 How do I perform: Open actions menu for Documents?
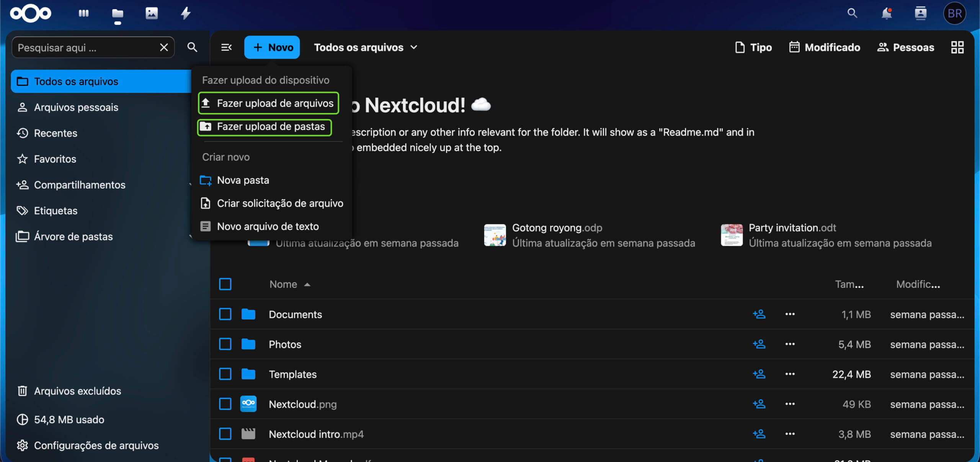coord(790,314)
